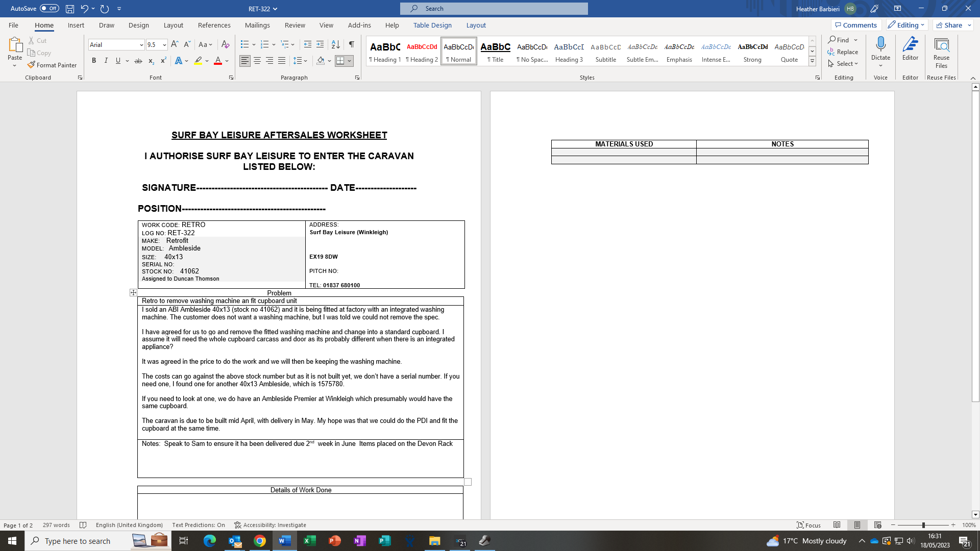
Task: Click the Clear All Formatting icon
Action: click(x=225, y=44)
